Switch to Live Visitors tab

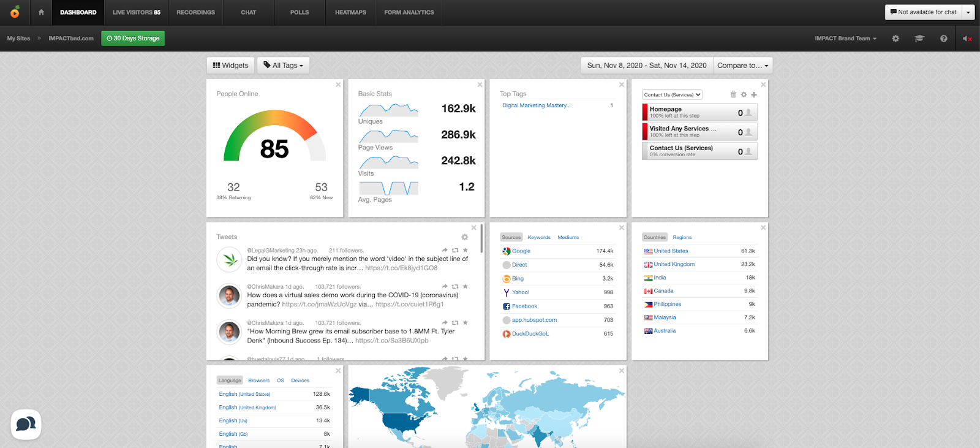pos(137,12)
